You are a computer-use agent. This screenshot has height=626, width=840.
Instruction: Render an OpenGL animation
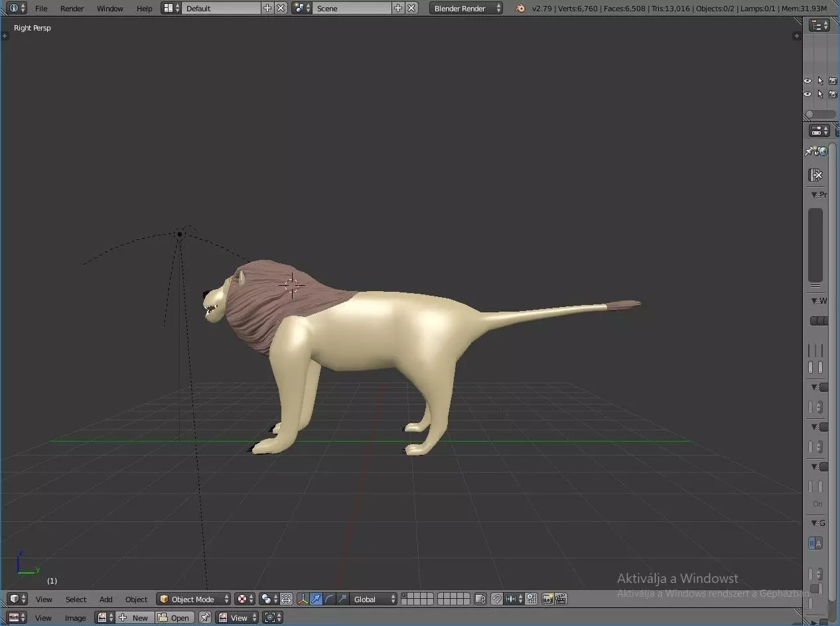coord(561,599)
